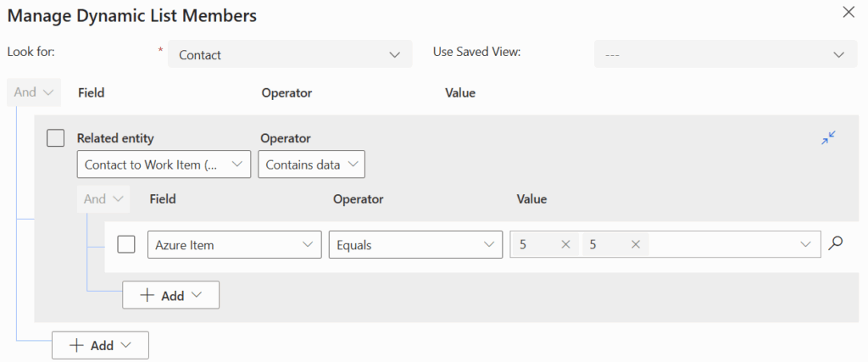The image size is (868, 362).
Task: Click the magnifier lookup icon beside value field
Action: click(836, 244)
